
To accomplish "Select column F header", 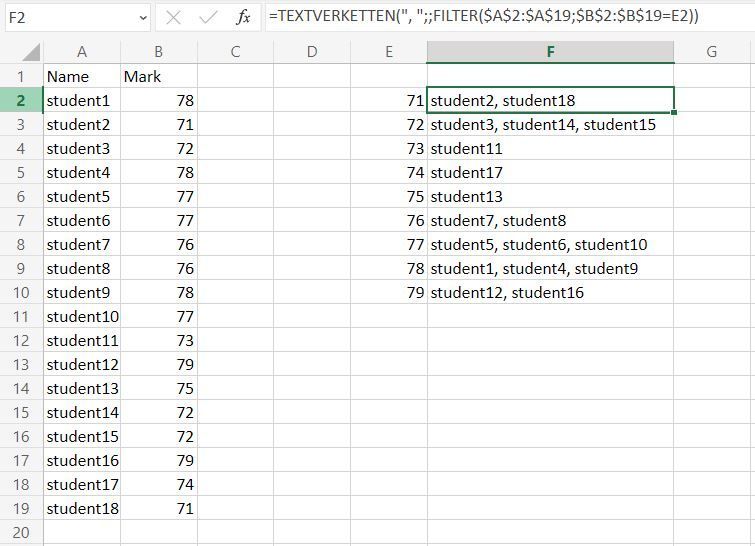I will point(550,52).
